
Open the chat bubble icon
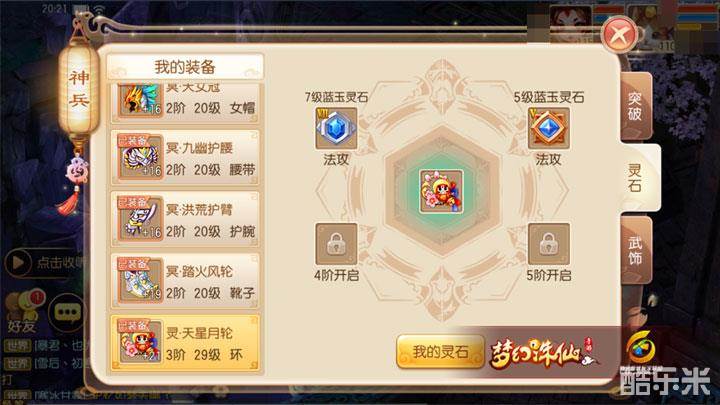coord(68,313)
